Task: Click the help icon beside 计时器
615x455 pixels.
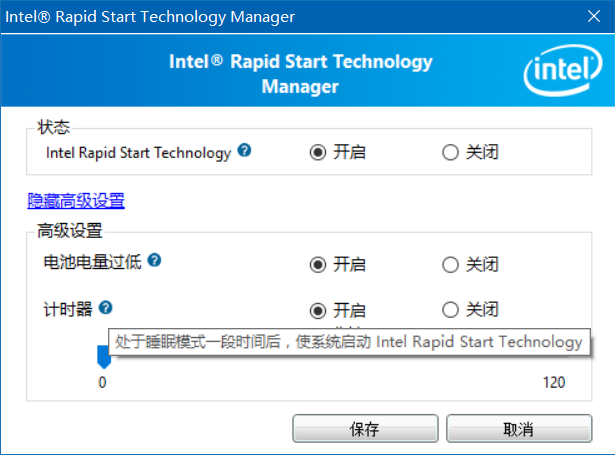Action: 105,309
